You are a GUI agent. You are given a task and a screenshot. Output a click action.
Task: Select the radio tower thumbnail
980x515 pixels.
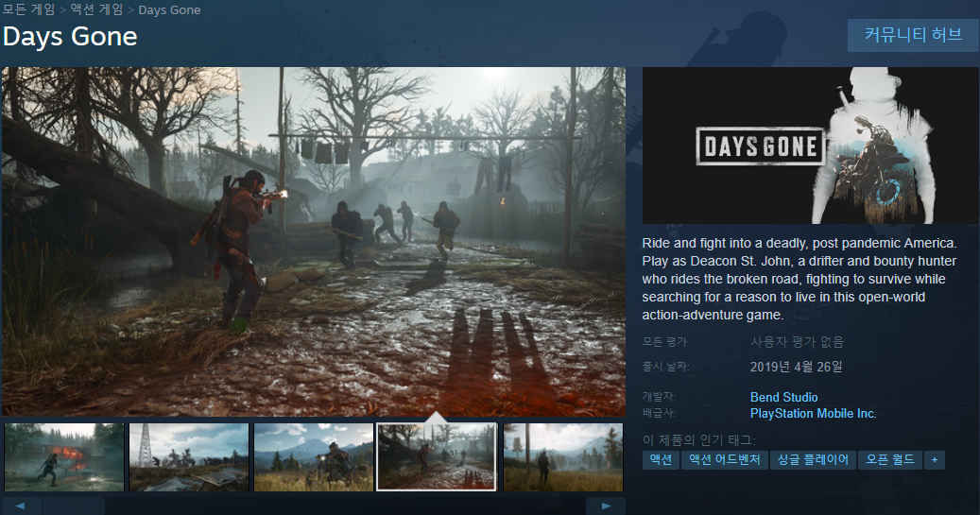click(x=189, y=456)
